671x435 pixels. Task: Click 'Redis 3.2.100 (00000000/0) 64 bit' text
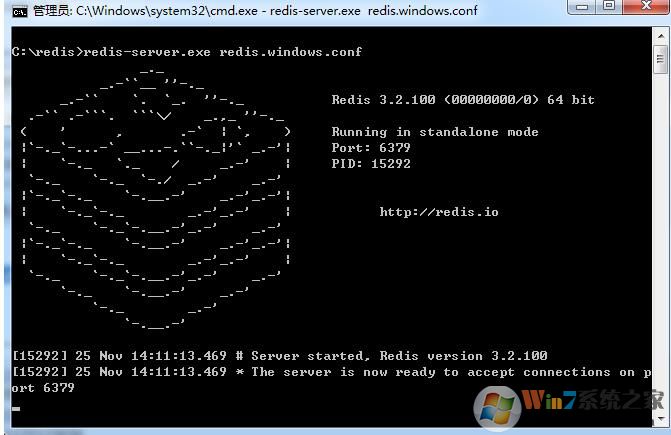coord(463,100)
